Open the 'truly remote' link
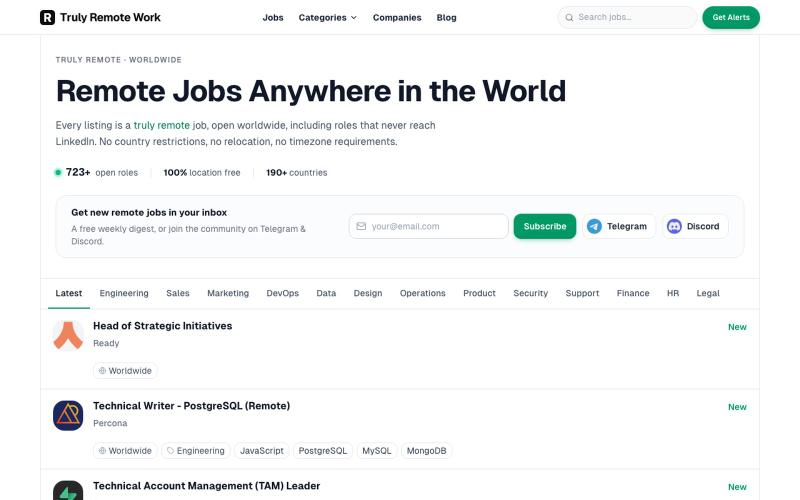Screen dimensions: 800x500 (x=162, y=125)
